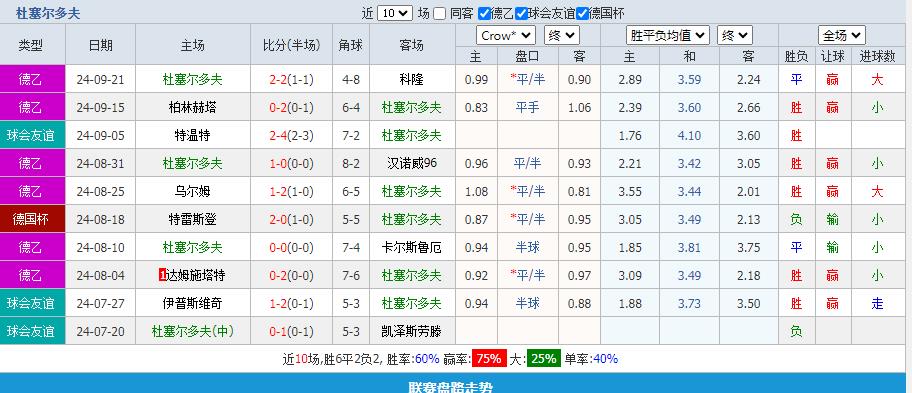Image resolution: width=912 pixels, height=393 pixels.
Task: Click the home team 柏林赫塔
Action: click(x=193, y=108)
